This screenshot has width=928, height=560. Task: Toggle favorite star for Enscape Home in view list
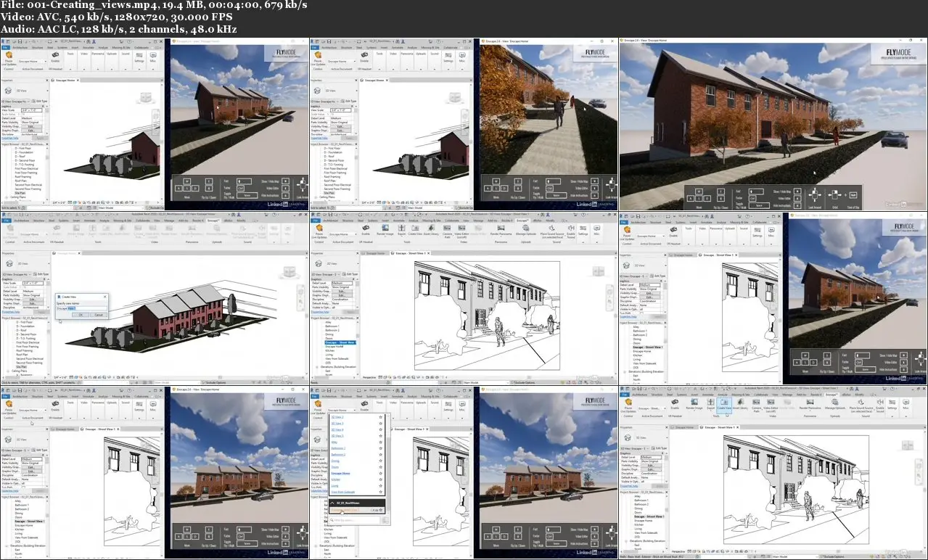tap(381, 473)
